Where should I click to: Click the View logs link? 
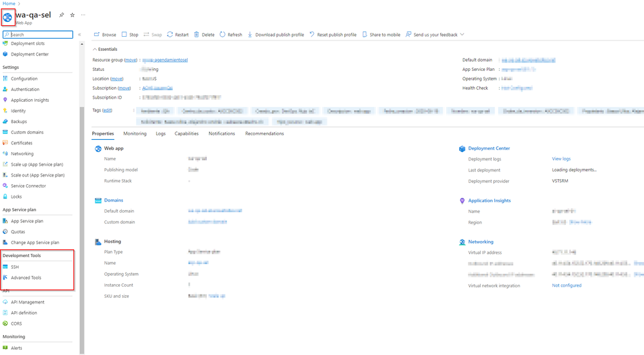(x=561, y=158)
